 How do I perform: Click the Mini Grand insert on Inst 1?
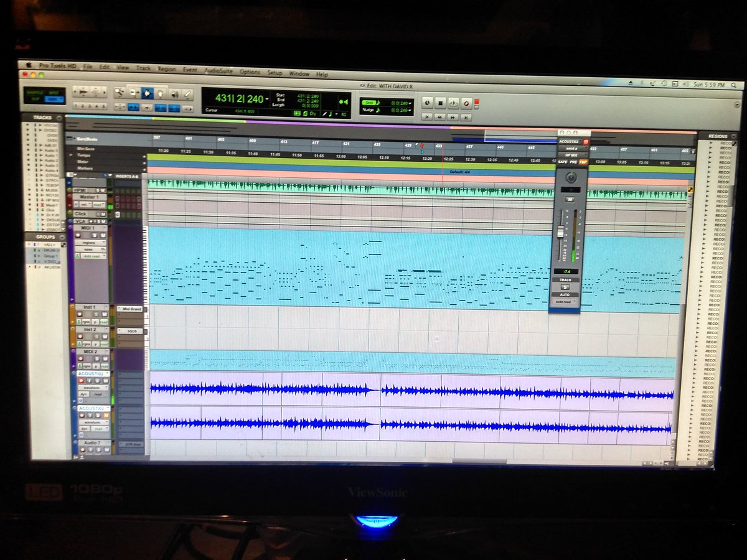pyautogui.click(x=132, y=309)
